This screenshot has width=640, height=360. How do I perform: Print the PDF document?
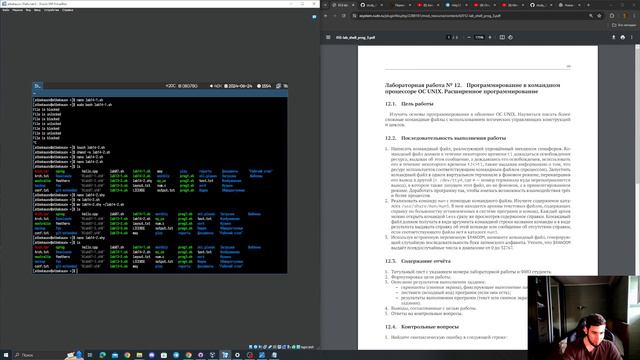pyautogui.click(x=622, y=37)
